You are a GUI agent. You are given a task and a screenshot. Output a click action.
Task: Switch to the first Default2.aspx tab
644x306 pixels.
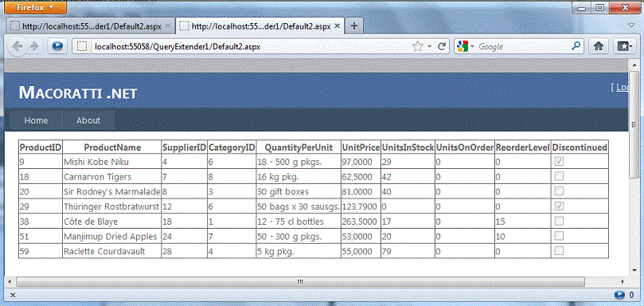(91, 26)
